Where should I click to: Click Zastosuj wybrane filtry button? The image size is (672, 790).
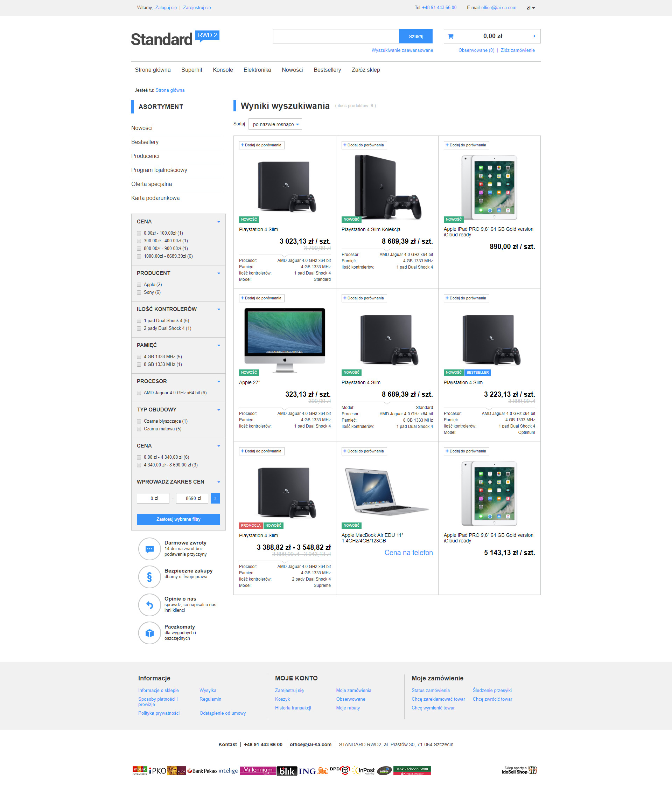click(178, 519)
